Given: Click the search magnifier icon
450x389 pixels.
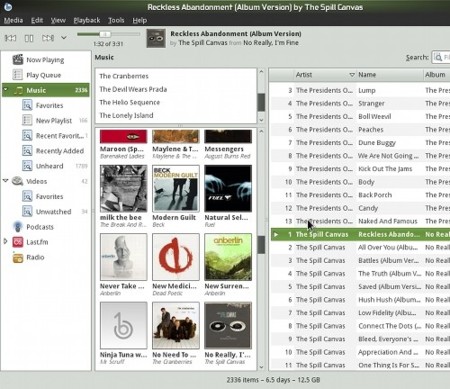Looking at the screenshot, I should pyautogui.click(x=438, y=57).
